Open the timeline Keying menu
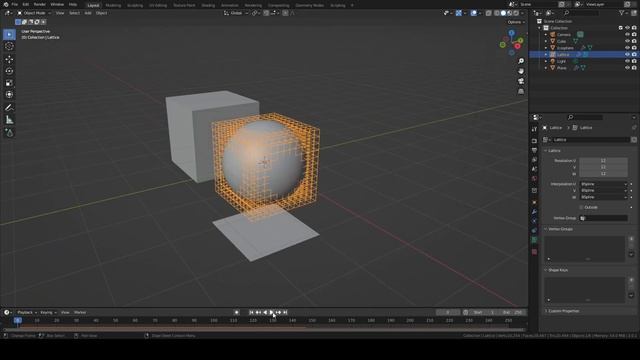 [48, 312]
